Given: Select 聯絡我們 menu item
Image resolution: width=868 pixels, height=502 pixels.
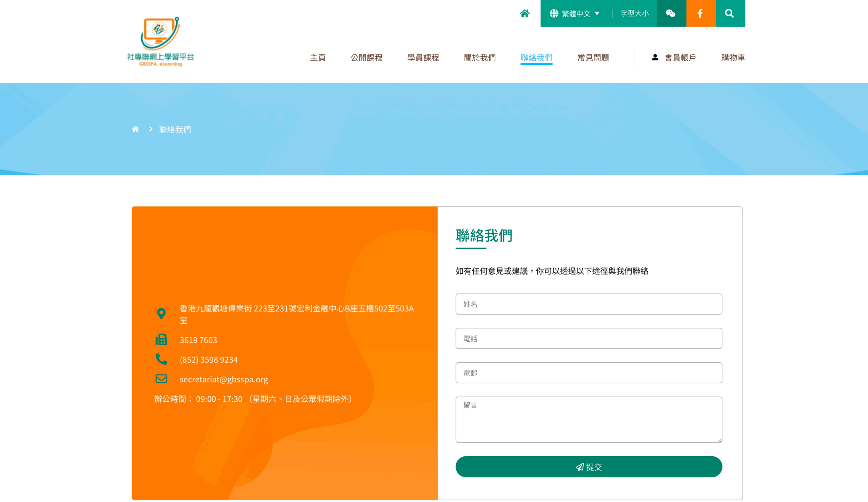Looking at the screenshot, I should point(536,58).
